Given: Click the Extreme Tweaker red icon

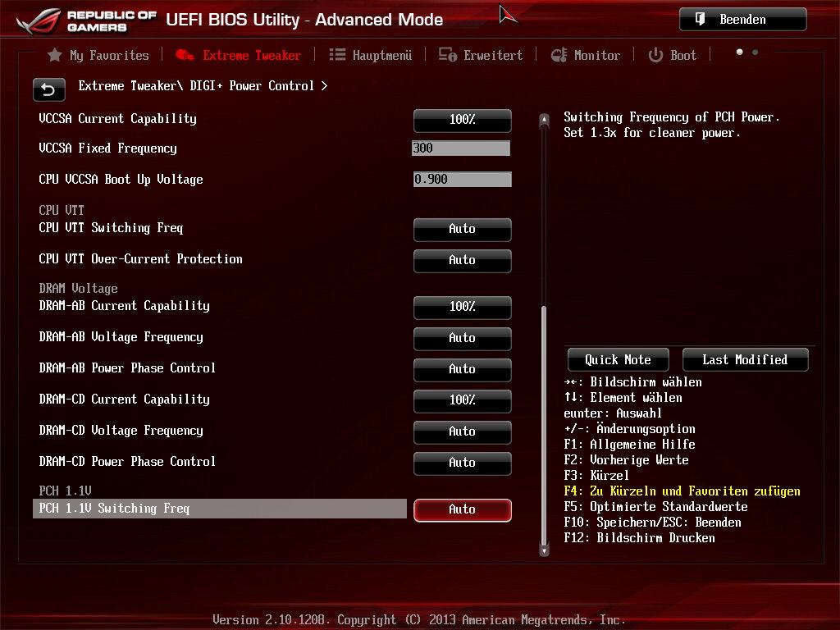Looking at the screenshot, I should (185, 55).
